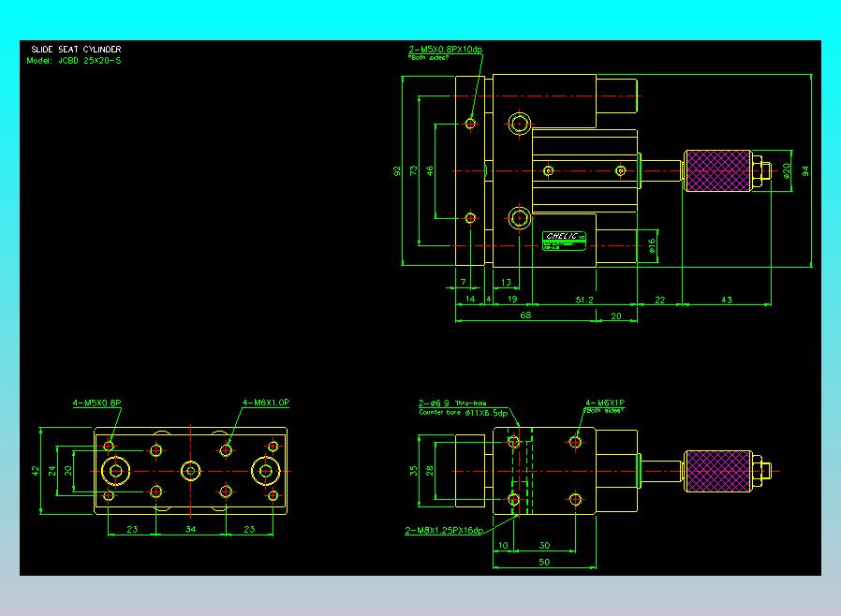Viewport: 841px width, 616px height.
Task: Click the 34 dimension under front view
Action: 190,529
